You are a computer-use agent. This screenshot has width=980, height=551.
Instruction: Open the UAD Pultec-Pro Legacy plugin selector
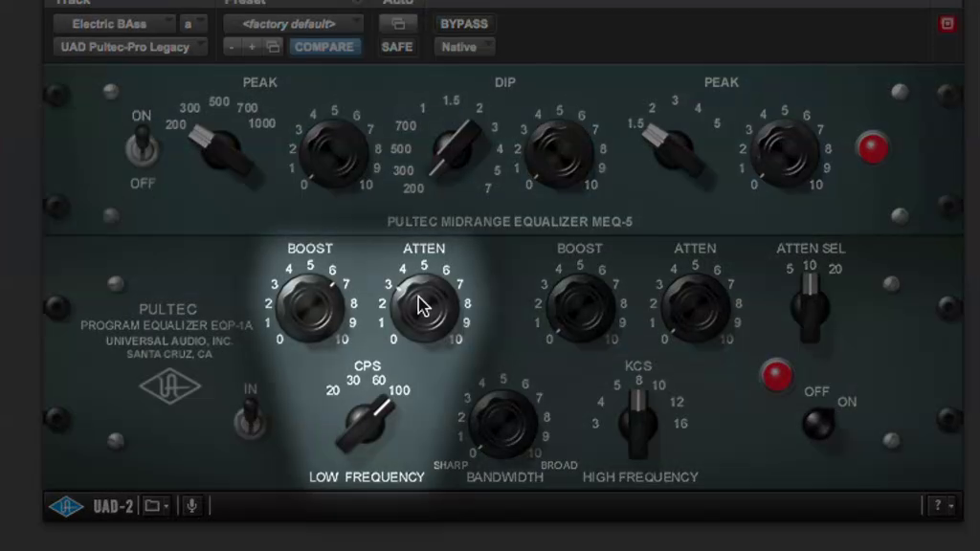[x=130, y=47]
